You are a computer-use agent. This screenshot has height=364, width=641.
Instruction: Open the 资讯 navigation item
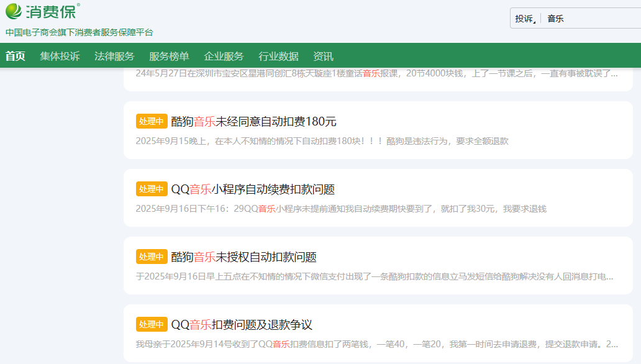tap(323, 56)
